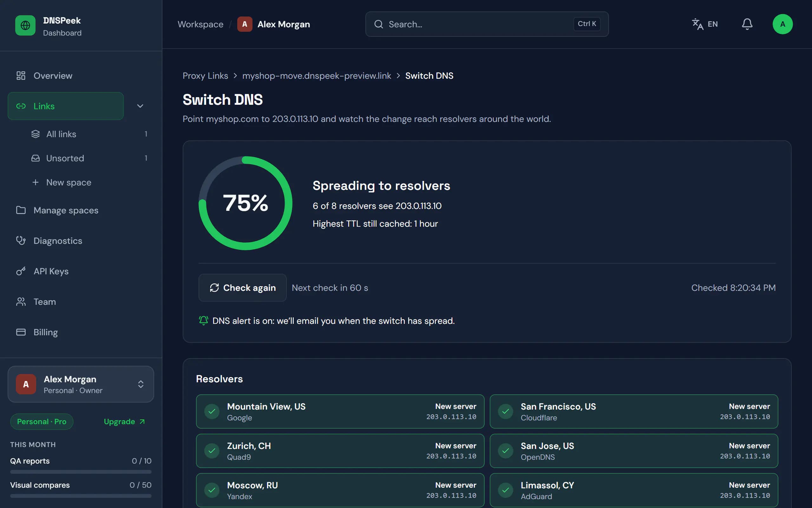Click the red A workspace avatar in header

coord(245,24)
